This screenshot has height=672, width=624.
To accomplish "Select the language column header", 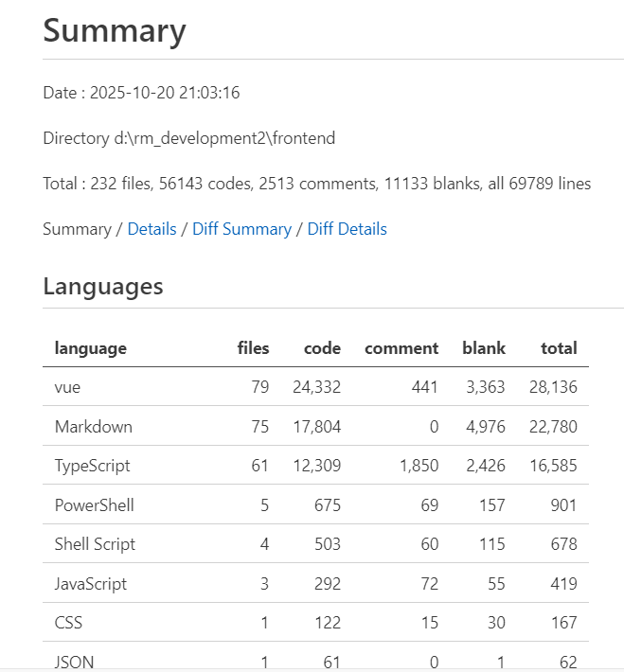I will point(91,348).
